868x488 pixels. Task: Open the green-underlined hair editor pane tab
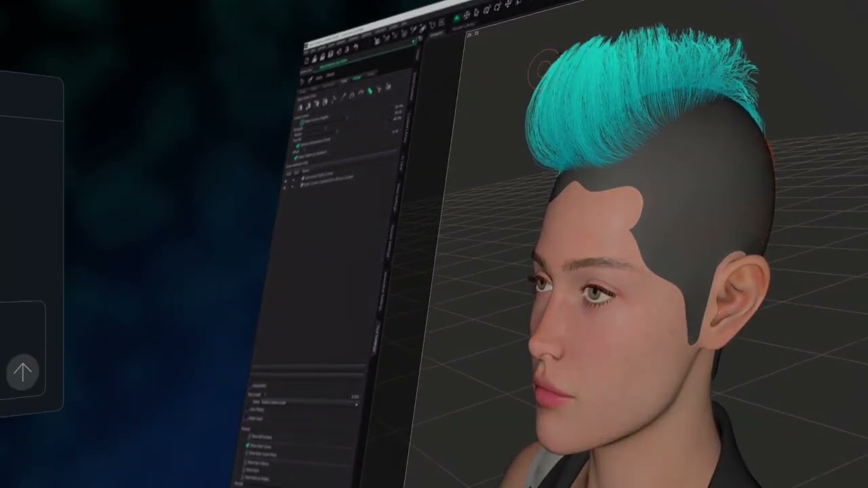click(x=334, y=65)
